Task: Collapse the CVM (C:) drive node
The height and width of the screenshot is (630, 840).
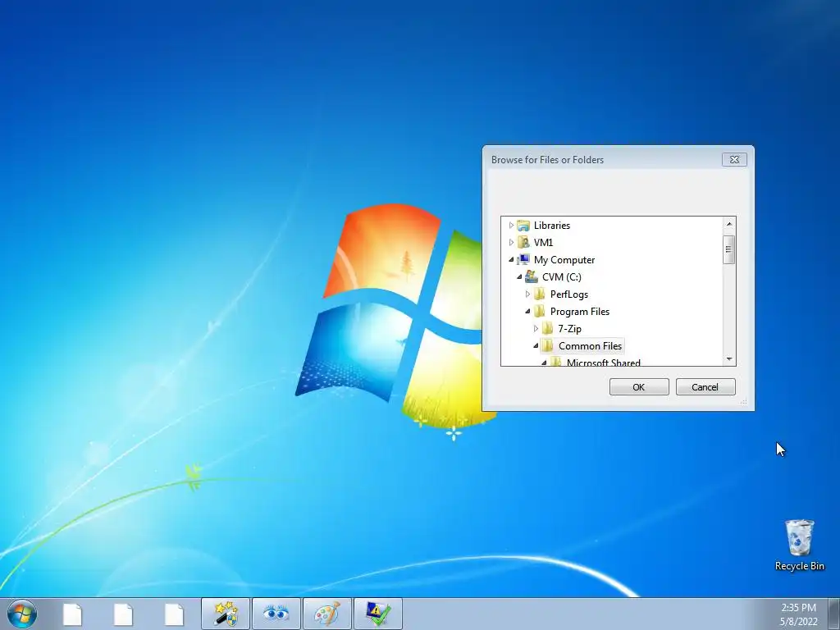Action: [x=519, y=277]
